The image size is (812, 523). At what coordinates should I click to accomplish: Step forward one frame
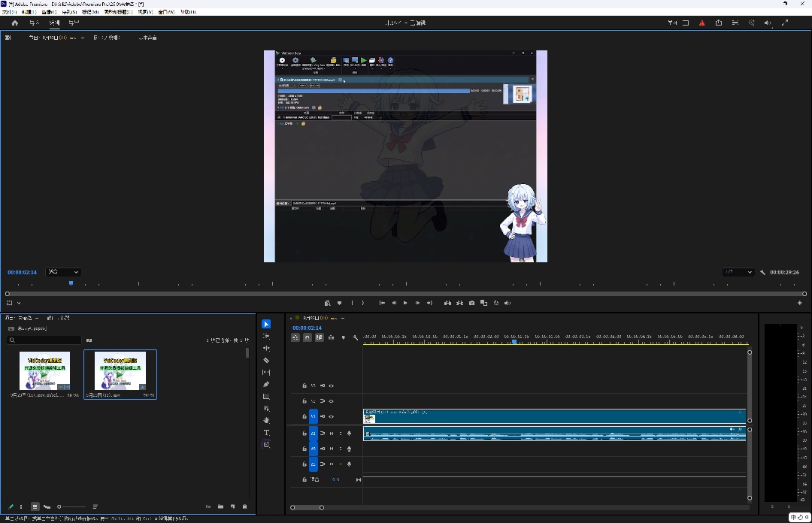417,303
